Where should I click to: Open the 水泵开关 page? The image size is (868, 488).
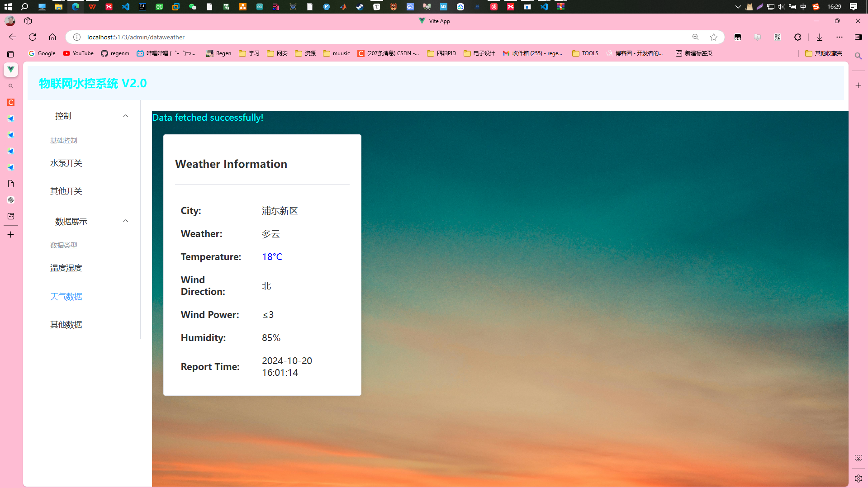click(x=66, y=163)
